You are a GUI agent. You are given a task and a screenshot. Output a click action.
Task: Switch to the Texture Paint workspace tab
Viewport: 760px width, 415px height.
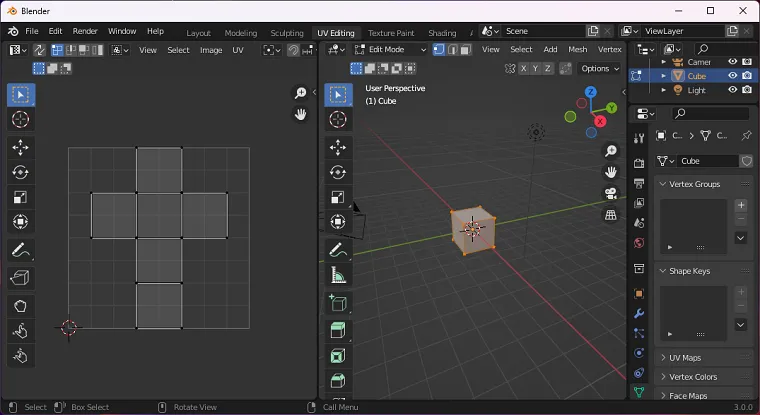(391, 33)
